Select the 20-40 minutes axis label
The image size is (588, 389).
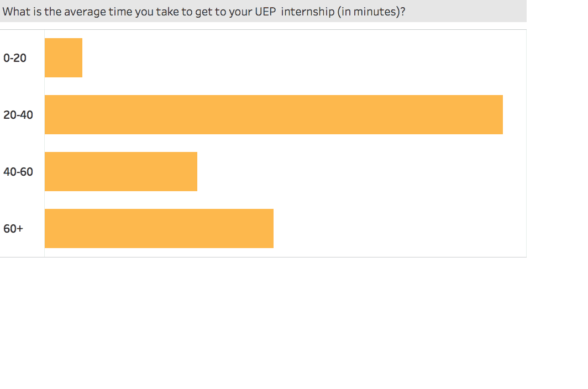(18, 115)
